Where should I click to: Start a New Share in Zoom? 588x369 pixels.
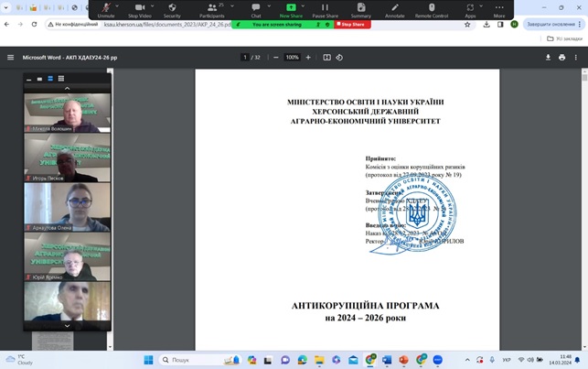click(291, 10)
